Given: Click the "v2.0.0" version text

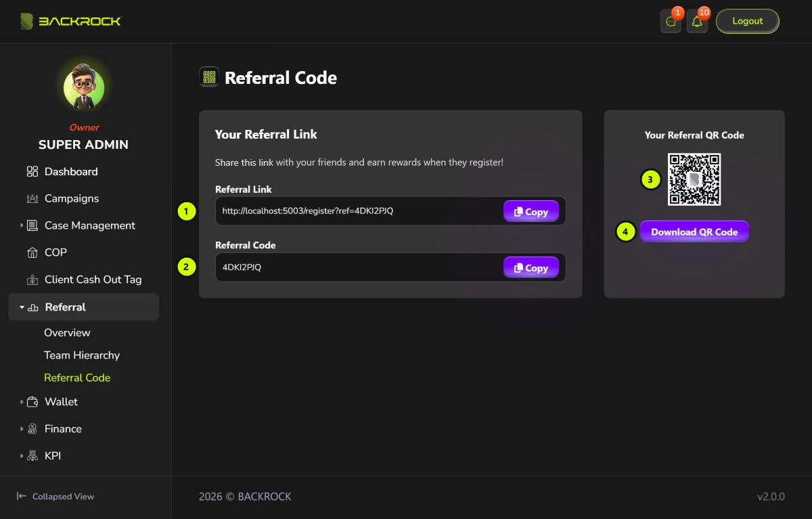Looking at the screenshot, I should pyautogui.click(x=771, y=497).
